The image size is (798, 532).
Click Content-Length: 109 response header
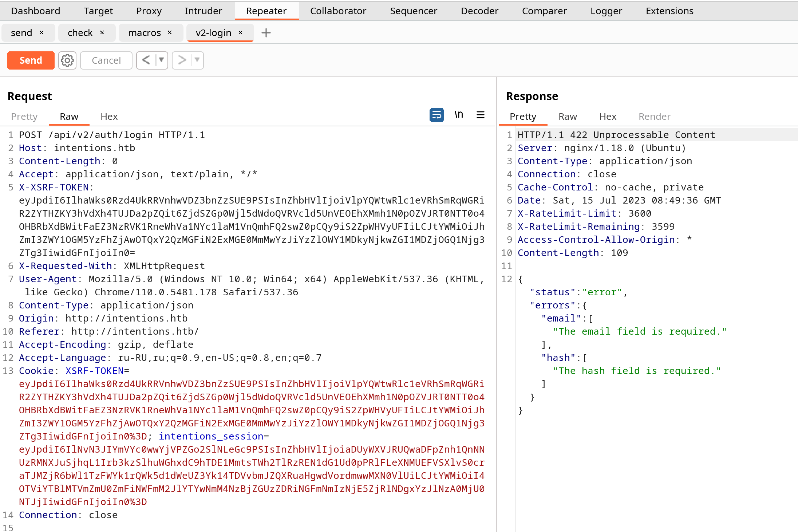click(x=573, y=253)
